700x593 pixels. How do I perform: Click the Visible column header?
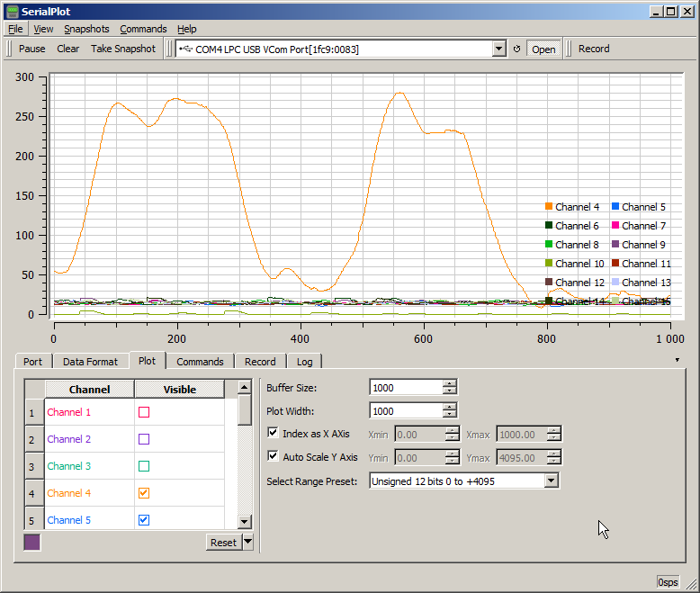click(179, 390)
